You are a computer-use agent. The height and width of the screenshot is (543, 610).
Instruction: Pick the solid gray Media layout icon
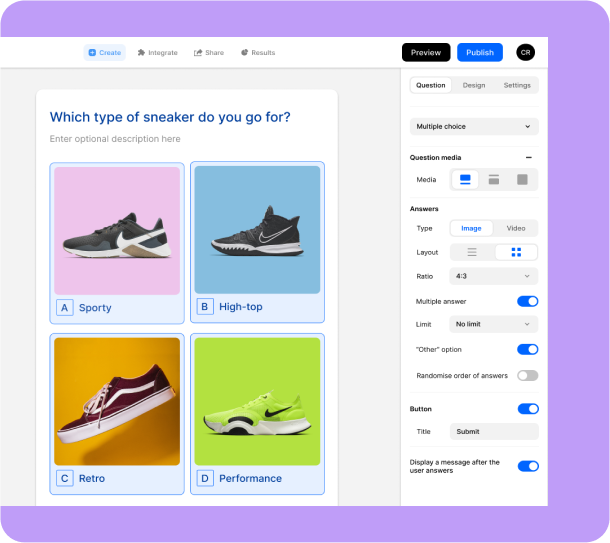point(522,180)
